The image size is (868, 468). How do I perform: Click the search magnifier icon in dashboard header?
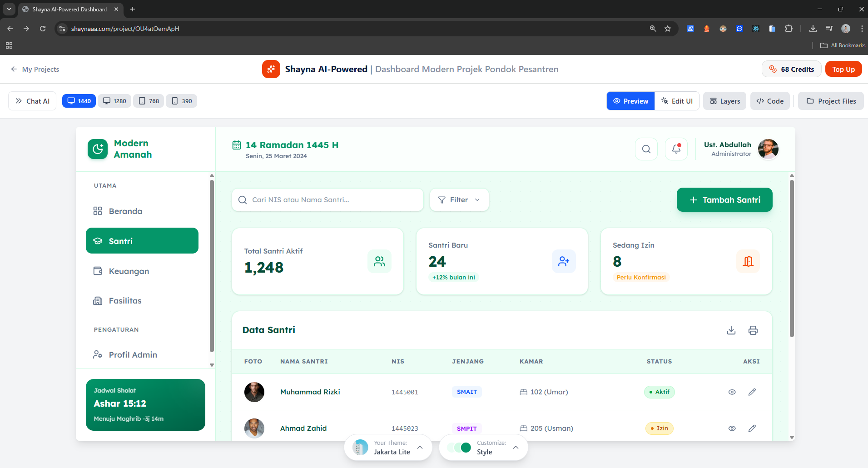(x=646, y=149)
